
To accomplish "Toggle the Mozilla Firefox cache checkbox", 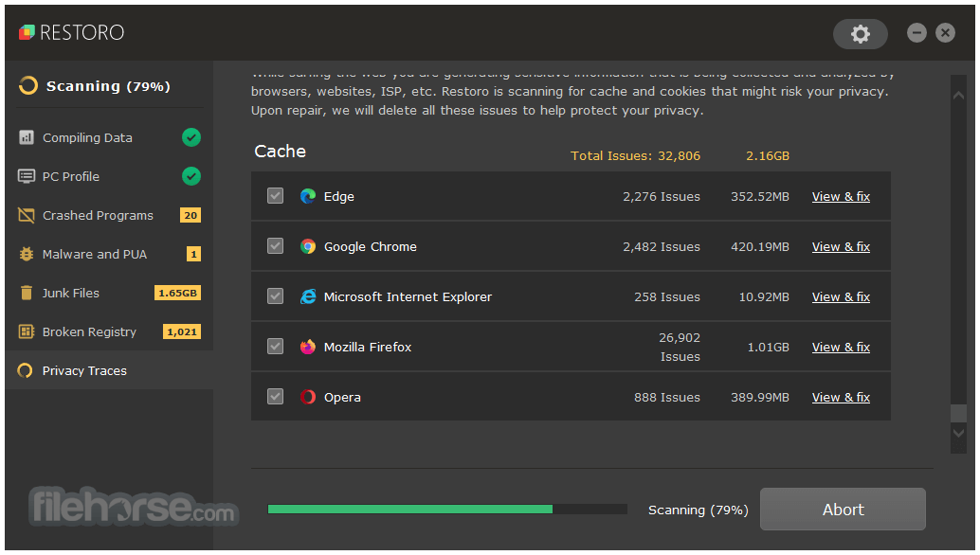I will tap(275, 346).
